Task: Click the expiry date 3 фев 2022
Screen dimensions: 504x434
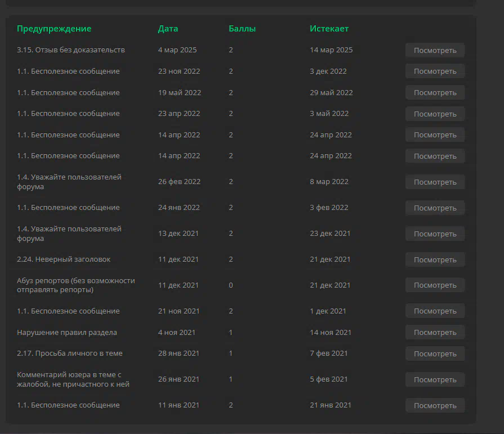Action: (x=329, y=208)
